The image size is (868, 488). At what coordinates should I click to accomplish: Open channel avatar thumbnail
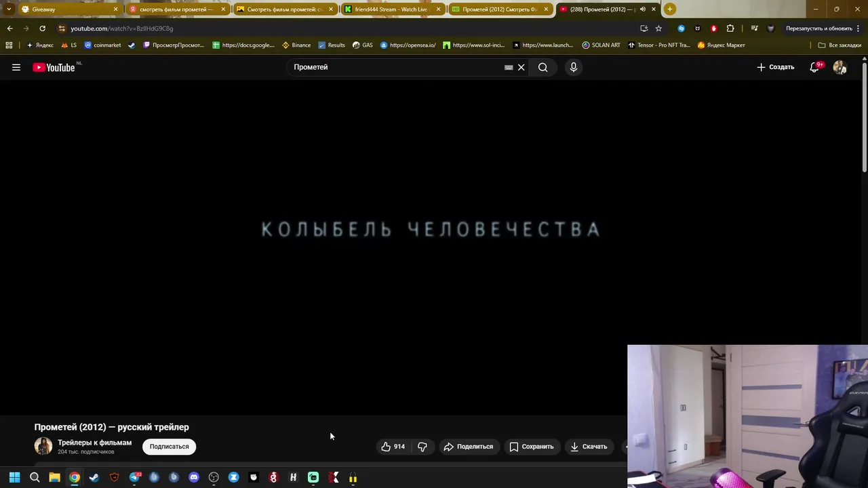coord(43,446)
